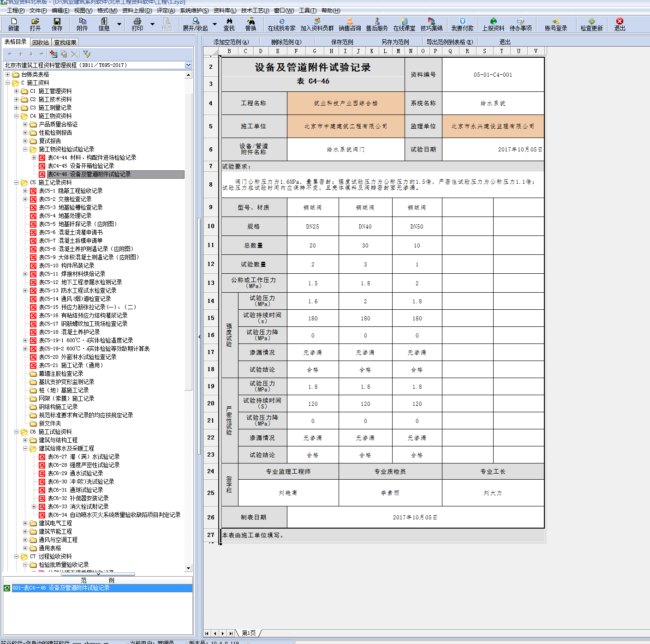The image size is (650, 644).
Task: Click the 保存 (Save) toolbar icon
Action: [57, 24]
